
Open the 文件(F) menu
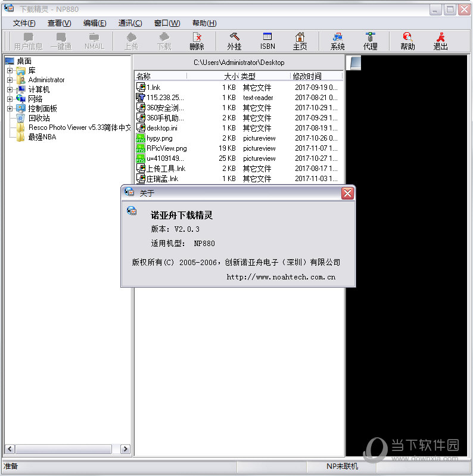pyautogui.click(x=24, y=23)
